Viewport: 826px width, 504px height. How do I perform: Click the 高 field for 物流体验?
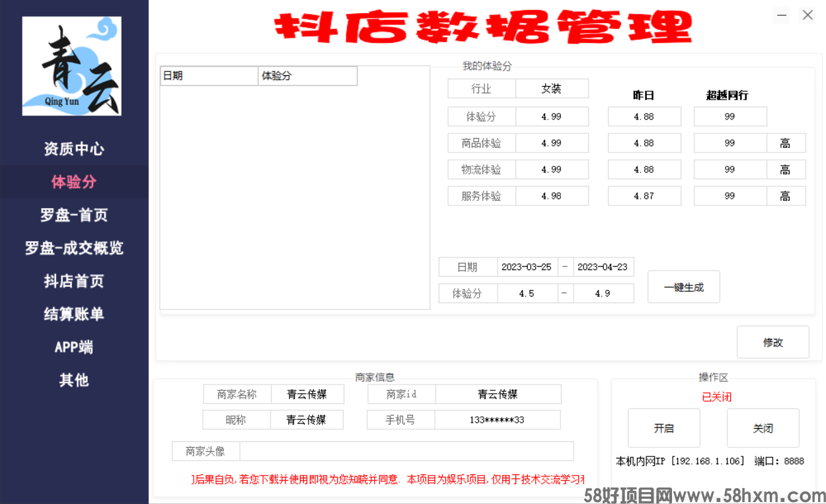(x=786, y=169)
